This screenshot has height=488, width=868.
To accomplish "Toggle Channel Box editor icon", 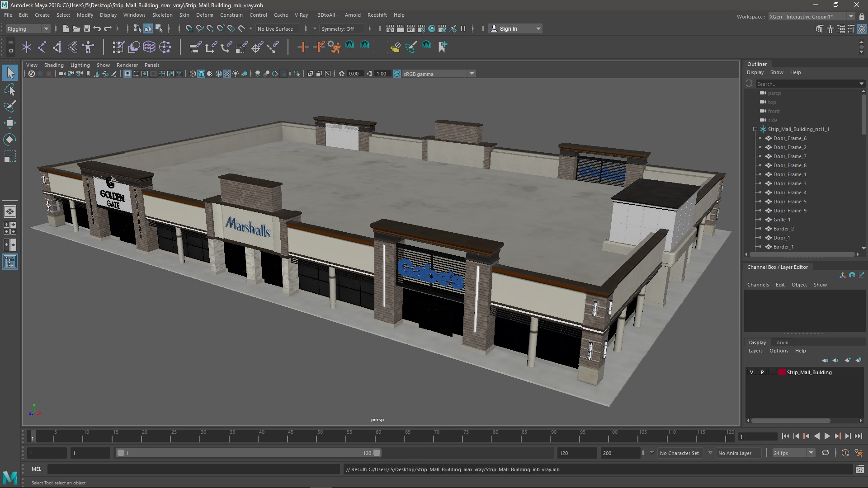I will pyautogui.click(x=862, y=29).
